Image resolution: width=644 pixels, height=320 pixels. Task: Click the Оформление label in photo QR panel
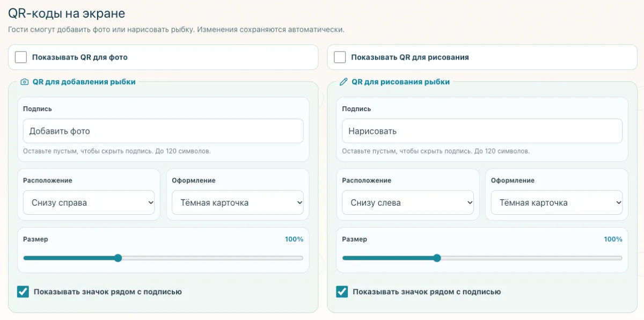pyautogui.click(x=194, y=180)
